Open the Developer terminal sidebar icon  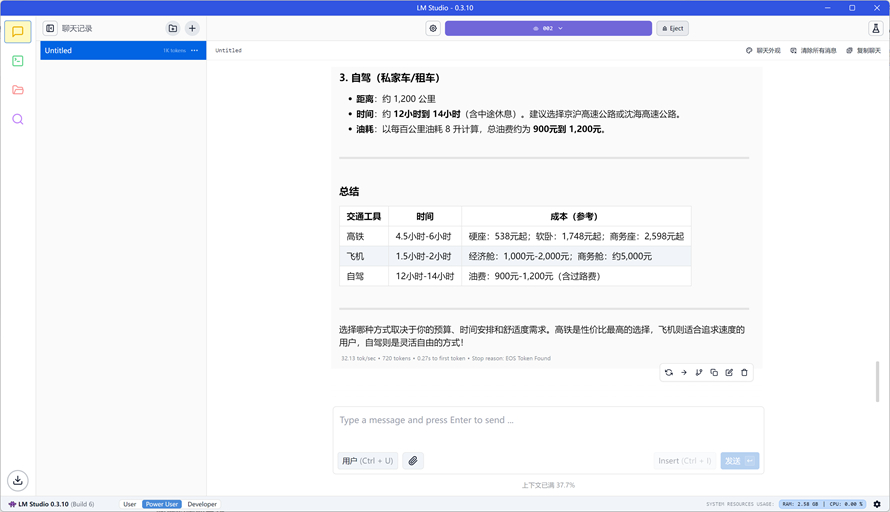(18, 61)
